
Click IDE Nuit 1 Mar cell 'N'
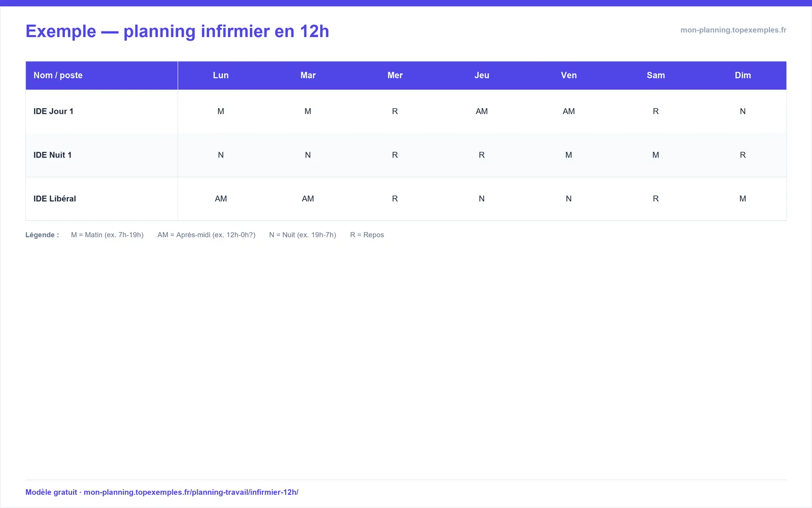pyautogui.click(x=308, y=155)
